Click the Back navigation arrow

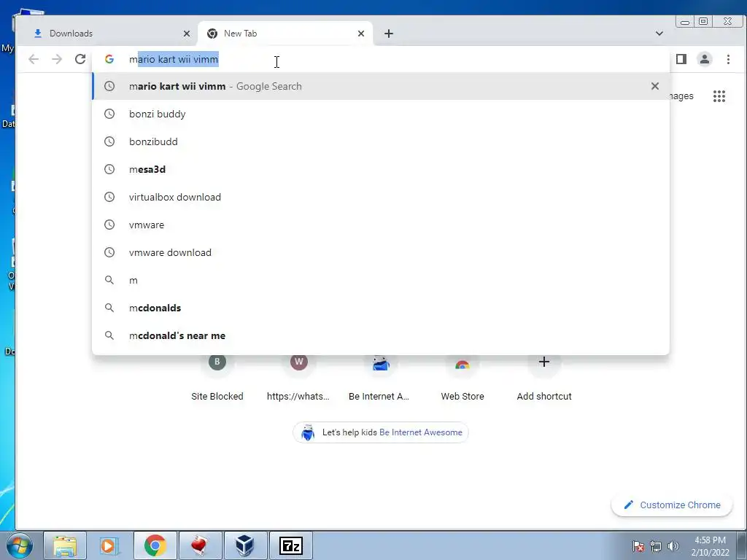(x=34, y=59)
